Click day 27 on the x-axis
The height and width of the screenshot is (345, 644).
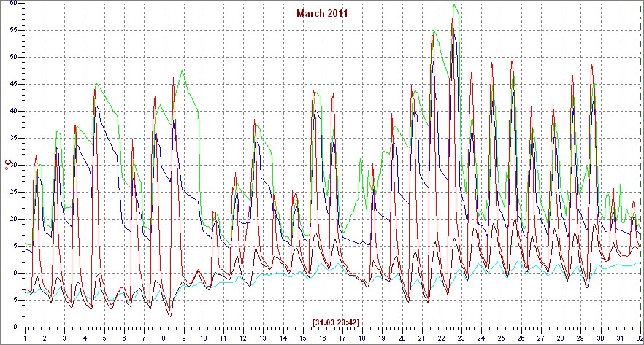tap(540, 338)
